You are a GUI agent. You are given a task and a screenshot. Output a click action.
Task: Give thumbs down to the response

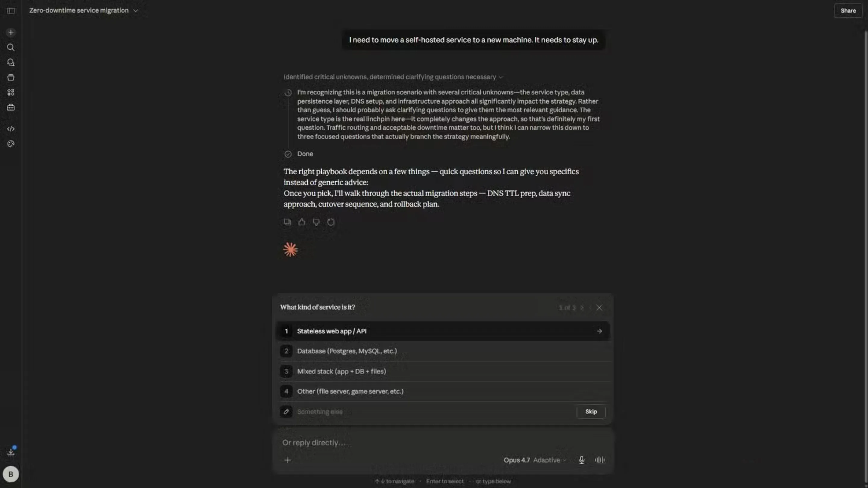pos(316,222)
